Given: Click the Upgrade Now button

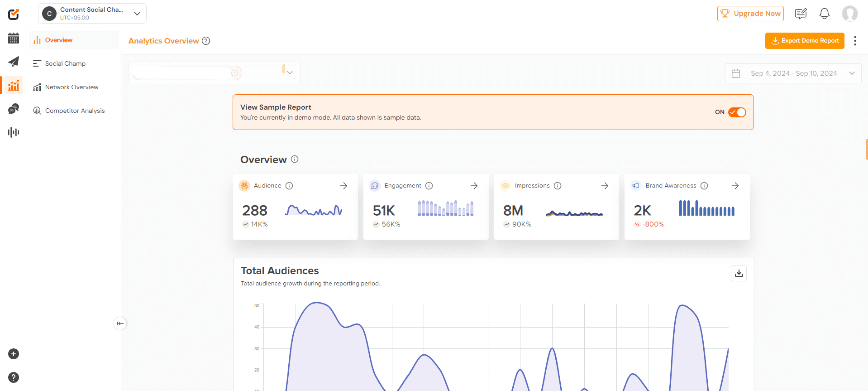Looking at the screenshot, I should [x=750, y=14].
